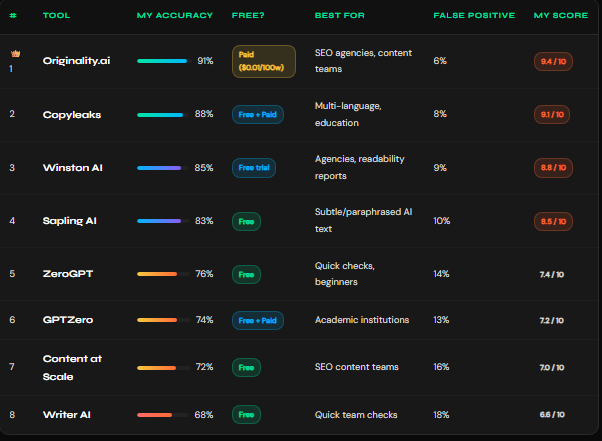Image resolution: width=602 pixels, height=441 pixels.
Task: Click the MY ACCURACY column header
Action: click(x=175, y=15)
